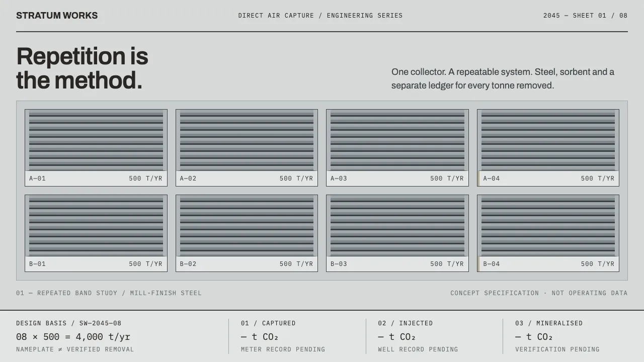Image resolution: width=644 pixels, height=362 pixels.
Task: Click the A-03 unit label
Action: 339,178
